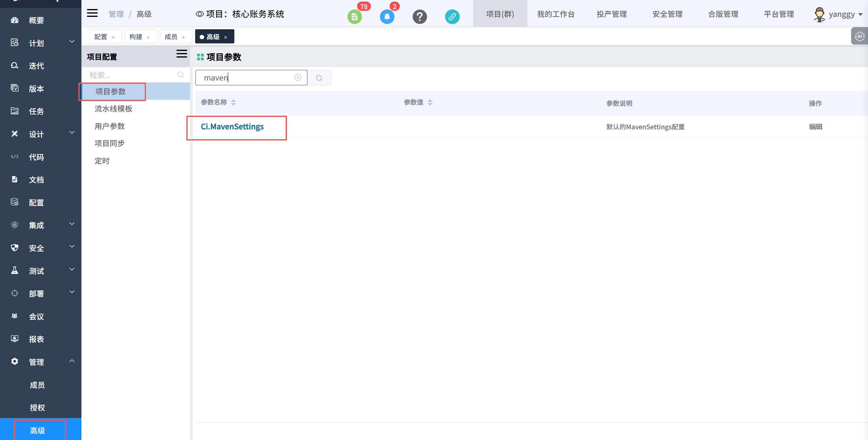Open the Ci.MavenSettings parameter link
The height and width of the screenshot is (440, 868).
click(232, 127)
